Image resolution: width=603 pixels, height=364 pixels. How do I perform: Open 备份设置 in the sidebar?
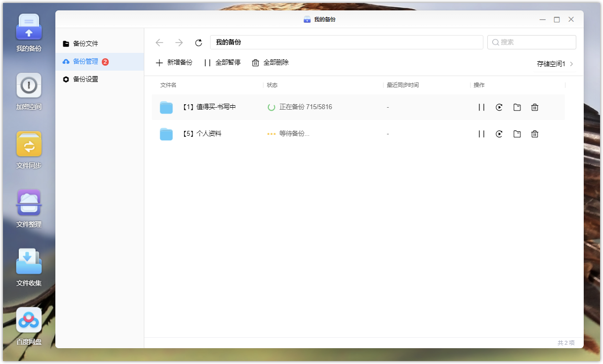click(x=86, y=79)
